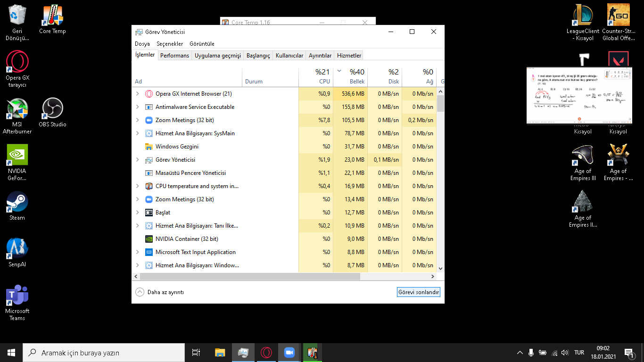Open the SenpAI desktop shortcut
Screen dimensions: 644x362
(x=17, y=252)
